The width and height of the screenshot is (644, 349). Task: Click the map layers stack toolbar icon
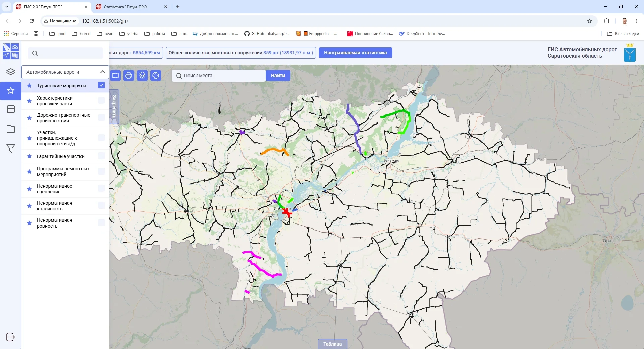click(142, 76)
